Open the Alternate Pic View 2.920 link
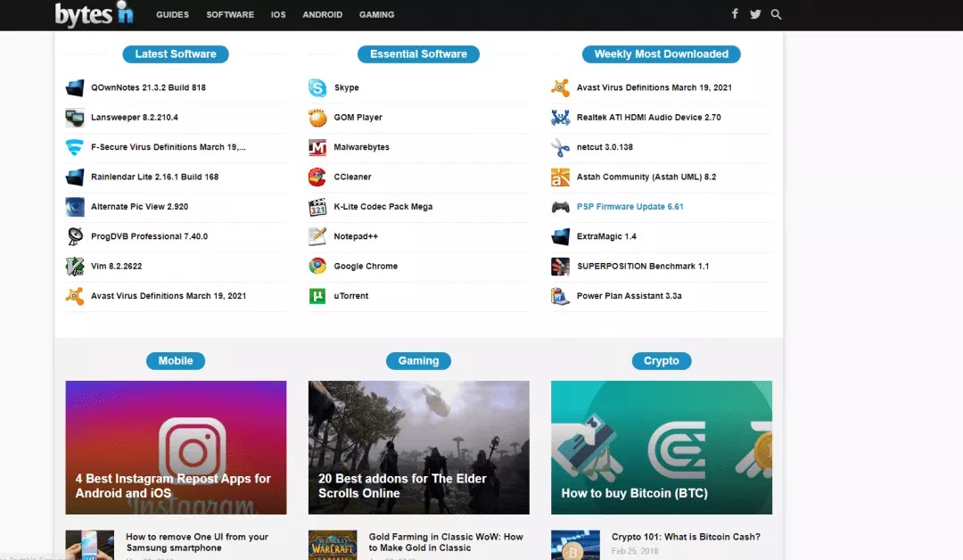The height and width of the screenshot is (560, 963). click(x=139, y=207)
